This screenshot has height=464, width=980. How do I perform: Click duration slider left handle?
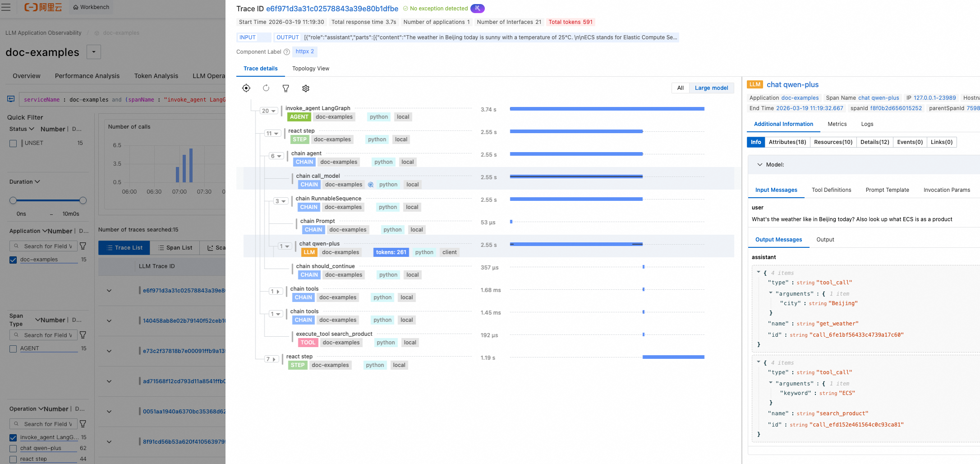pos(13,200)
